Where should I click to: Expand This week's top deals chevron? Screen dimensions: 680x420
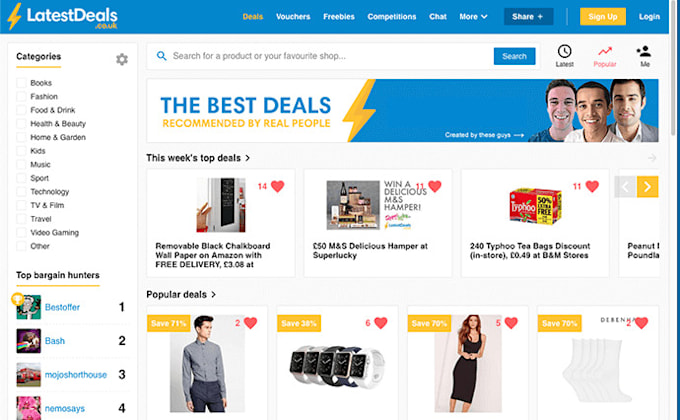click(248, 158)
